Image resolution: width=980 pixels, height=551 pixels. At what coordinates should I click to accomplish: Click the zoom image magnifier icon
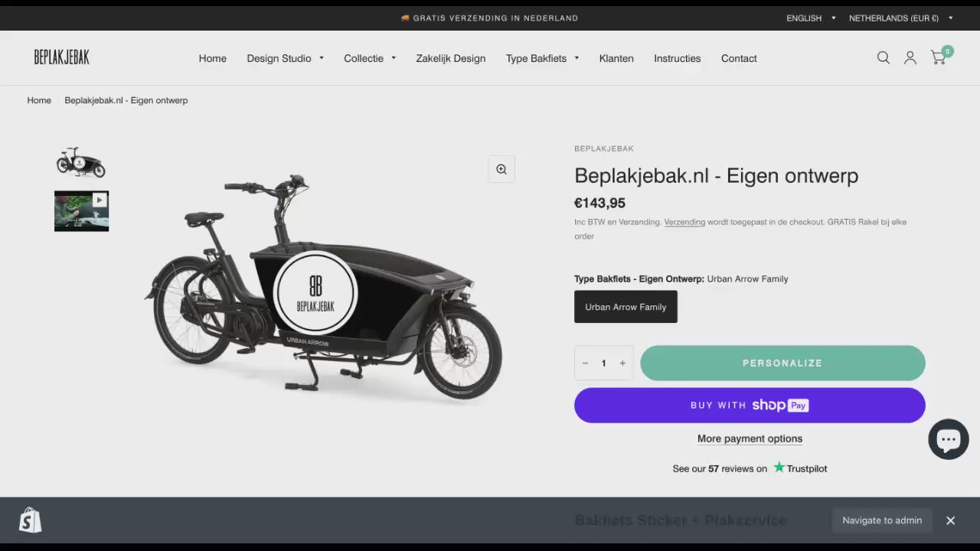pyautogui.click(x=501, y=169)
